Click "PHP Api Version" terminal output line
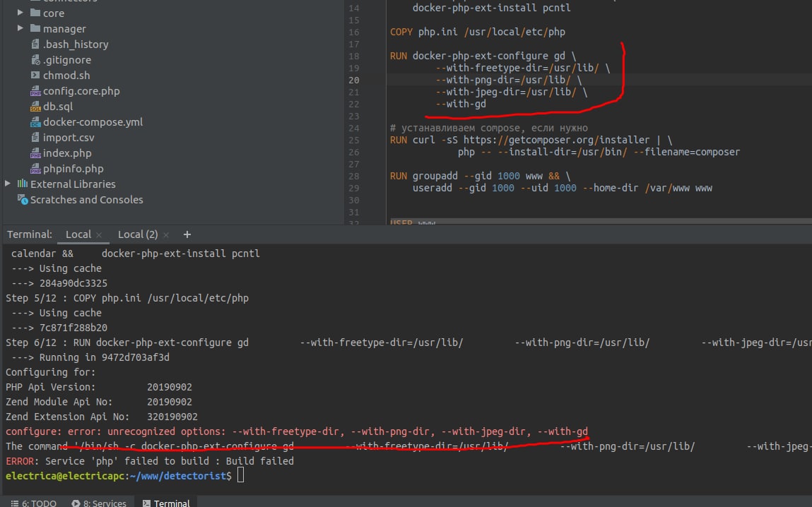 click(x=99, y=387)
